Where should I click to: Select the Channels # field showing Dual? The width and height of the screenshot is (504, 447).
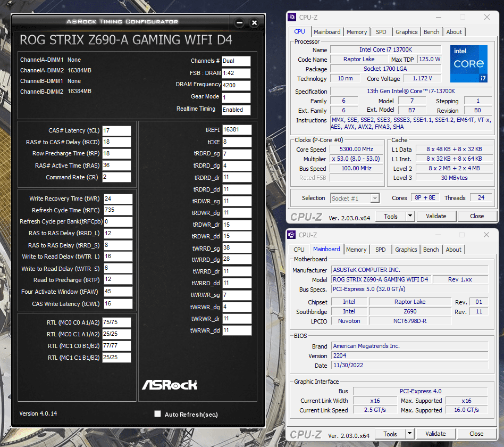[236, 61]
